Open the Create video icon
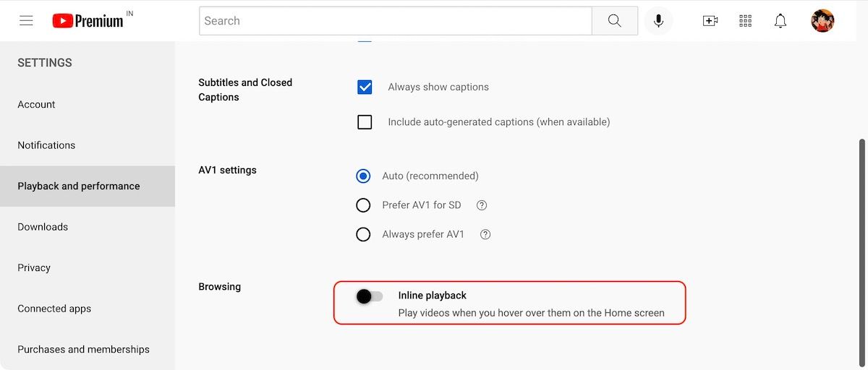868x370 pixels. 710,21
